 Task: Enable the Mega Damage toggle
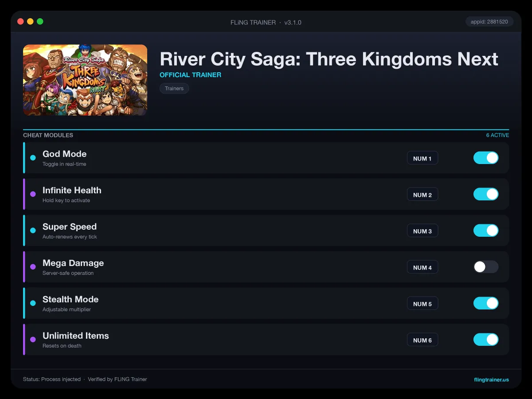[x=486, y=267]
